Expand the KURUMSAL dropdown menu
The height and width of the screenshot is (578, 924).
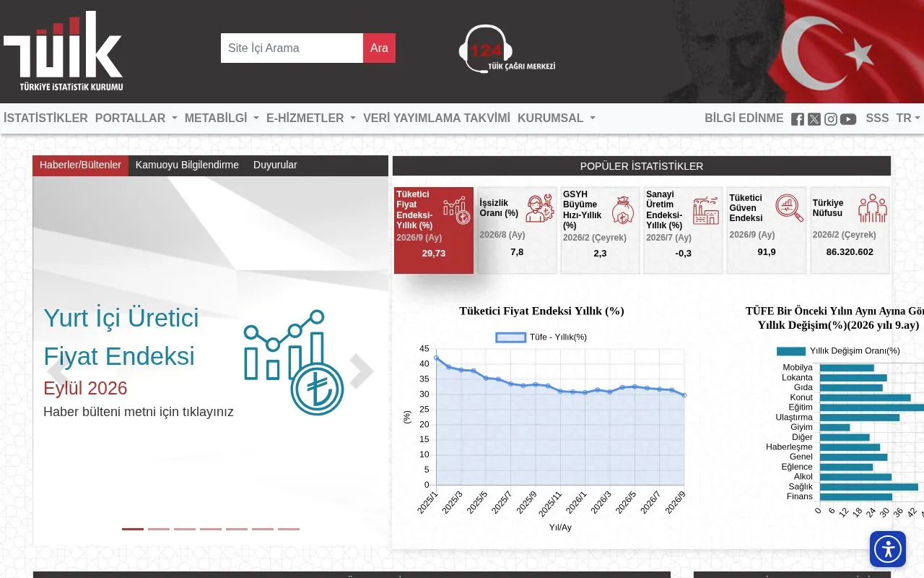coord(557,118)
